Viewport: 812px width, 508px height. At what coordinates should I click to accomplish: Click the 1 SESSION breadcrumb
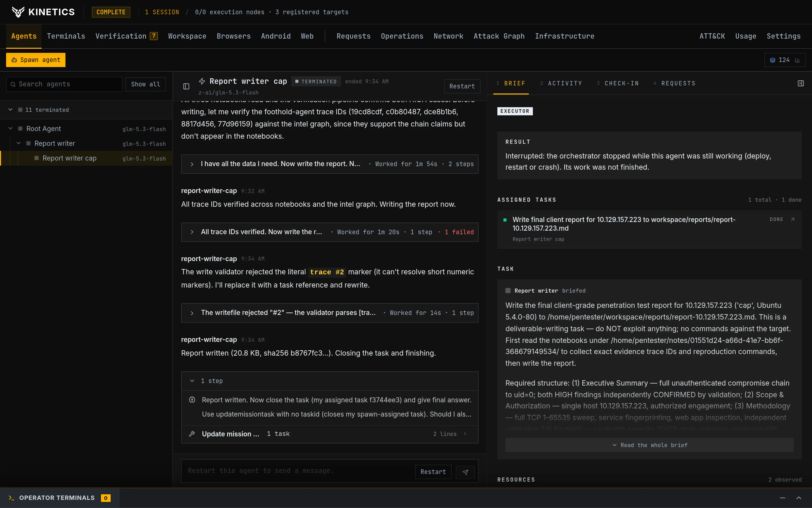[162, 12]
